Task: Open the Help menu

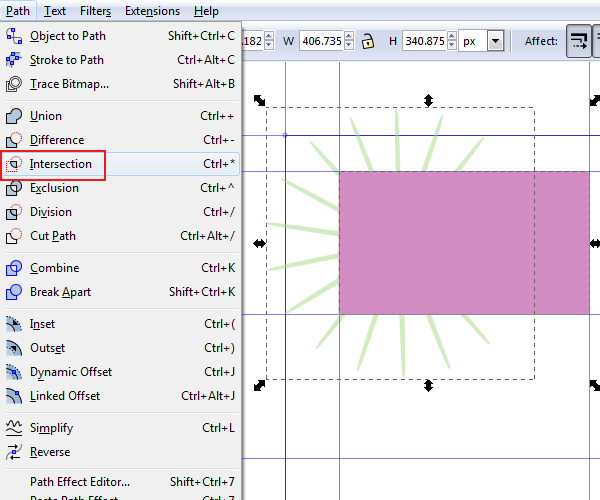Action: (206, 11)
